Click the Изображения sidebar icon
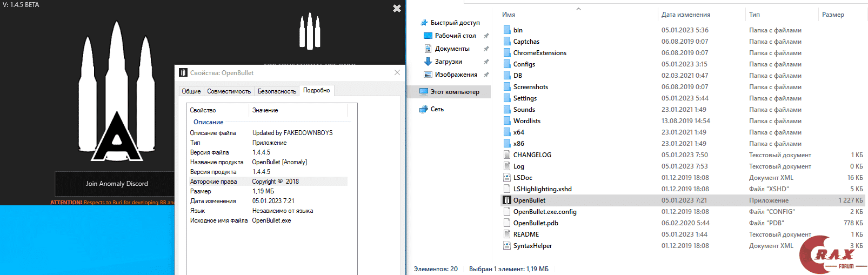 click(x=428, y=75)
